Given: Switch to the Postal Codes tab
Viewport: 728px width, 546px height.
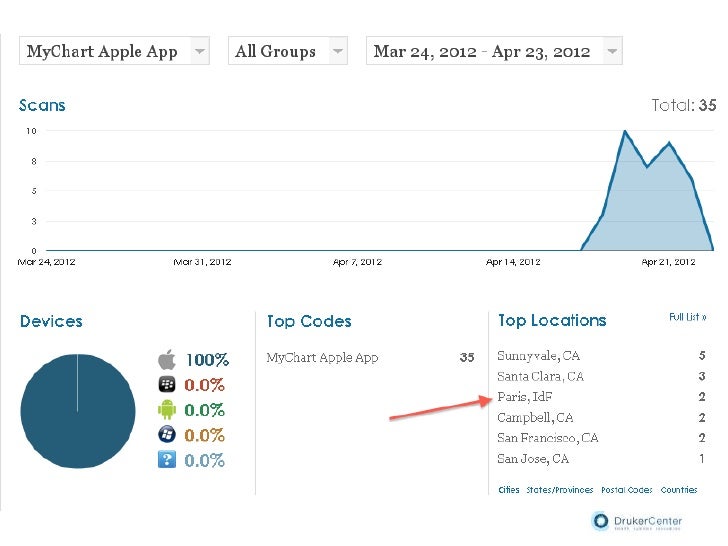Looking at the screenshot, I should [x=627, y=490].
